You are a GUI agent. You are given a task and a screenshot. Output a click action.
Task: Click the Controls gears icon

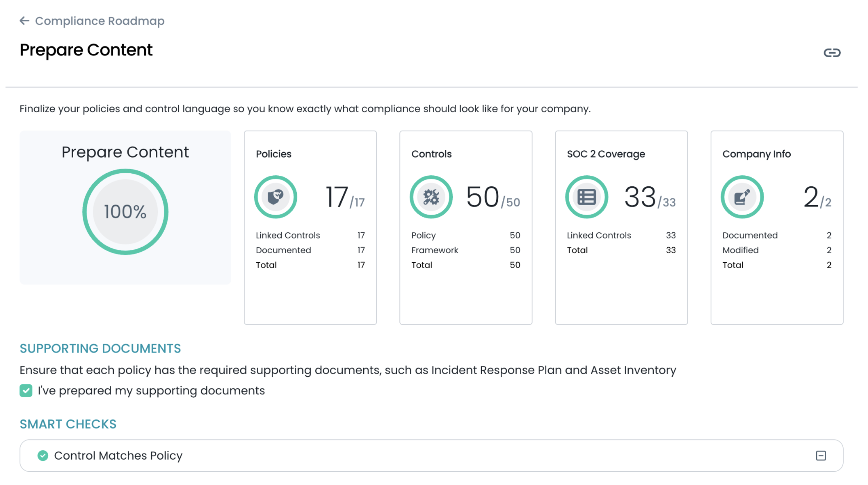pyautogui.click(x=431, y=197)
